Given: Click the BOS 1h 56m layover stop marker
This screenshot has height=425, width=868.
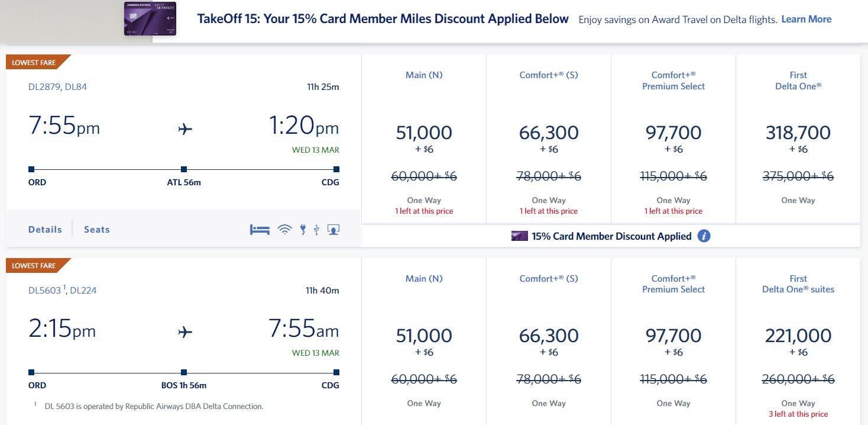Looking at the screenshot, I should point(184,372).
